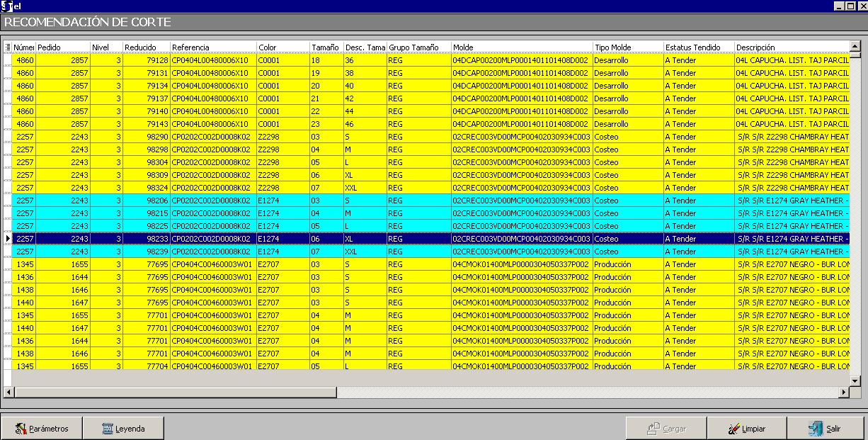Select row with Reducido 79128
The height and width of the screenshot is (440, 868).
point(147,60)
